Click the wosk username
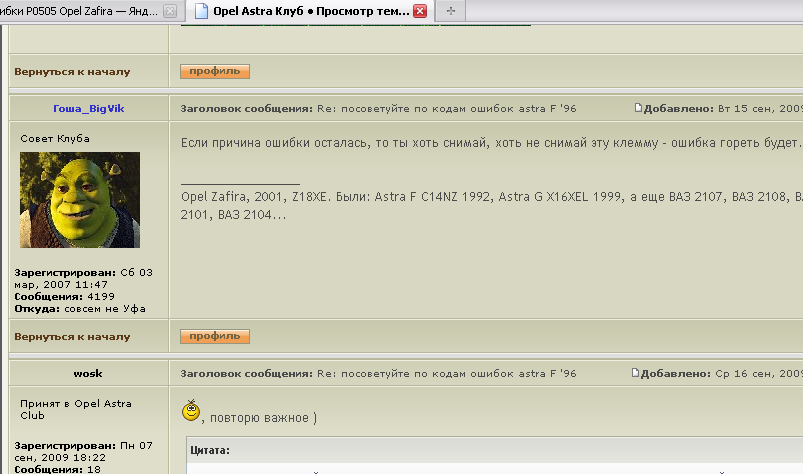The width and height of the screenshot is (803, 474). 88,374
